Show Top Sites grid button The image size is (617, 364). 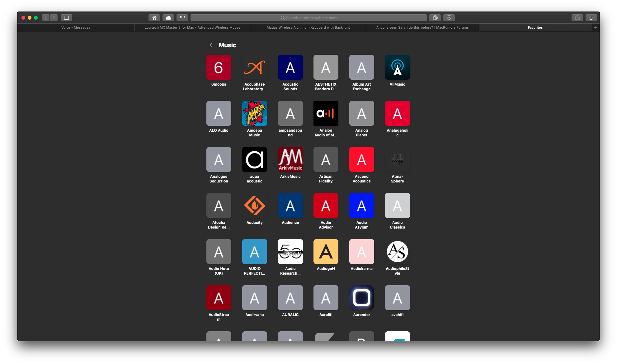[182, 18]
